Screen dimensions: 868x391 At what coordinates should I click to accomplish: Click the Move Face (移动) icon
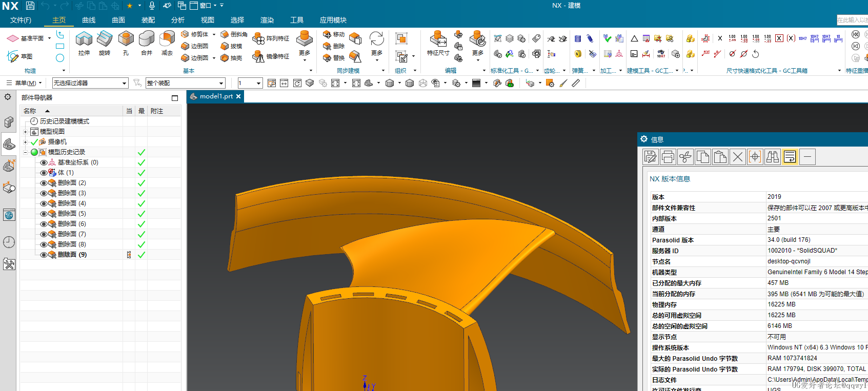coord(327,34)
